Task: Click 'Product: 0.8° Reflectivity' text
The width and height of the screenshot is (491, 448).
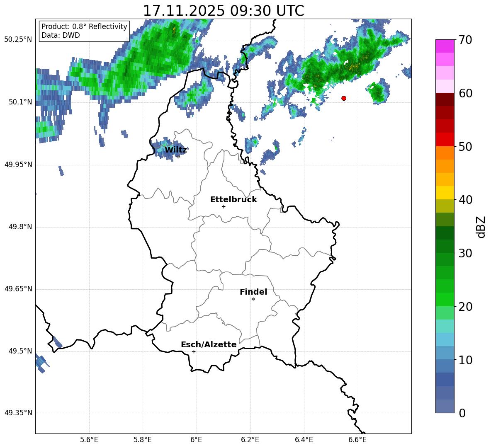Action: pos(84,26)
